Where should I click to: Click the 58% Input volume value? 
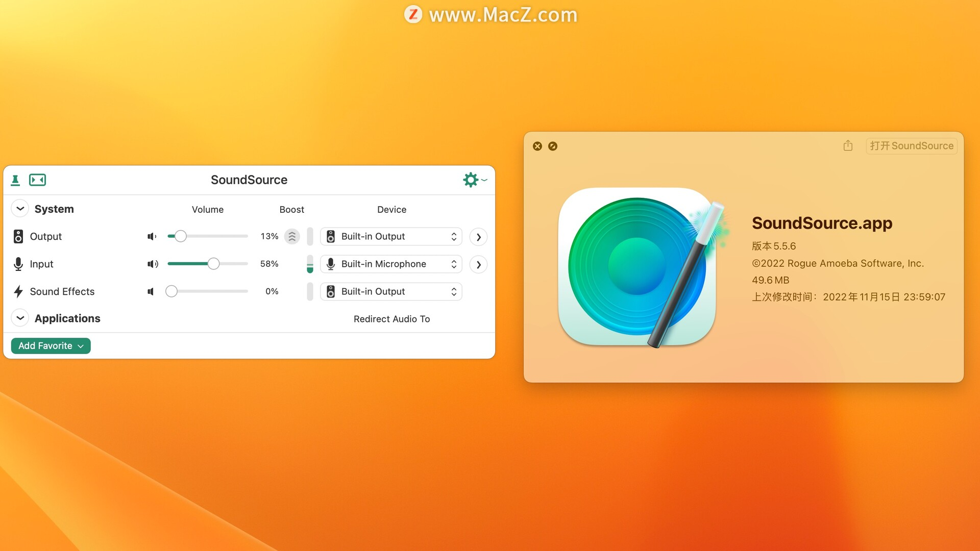[x=269, y=264]
